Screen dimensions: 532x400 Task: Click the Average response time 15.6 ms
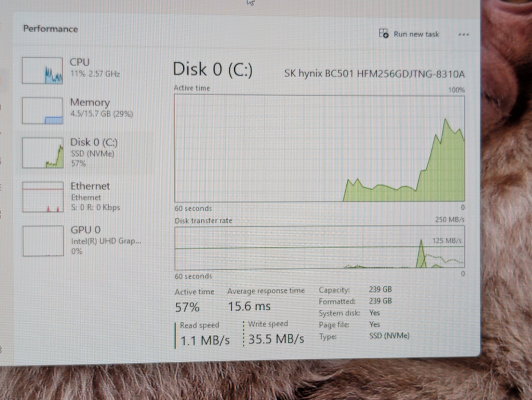pyautogui.click(x=250, y=306)
